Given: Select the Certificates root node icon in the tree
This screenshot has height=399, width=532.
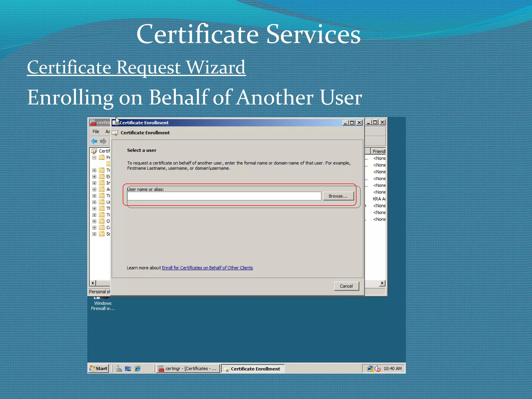Looking at the screenshot, I should (94, 151).
